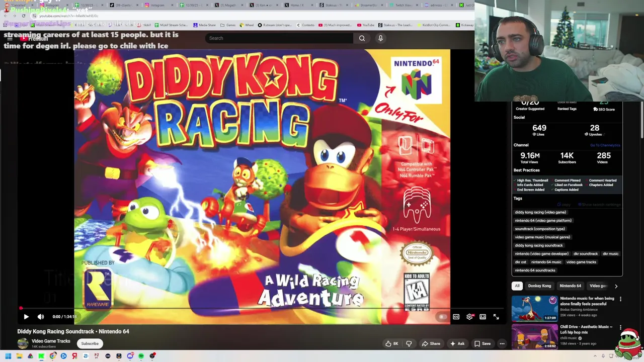This screenshot has height=362, width=644.
Task: Click the video progress bar
Action: coord(262,308)
